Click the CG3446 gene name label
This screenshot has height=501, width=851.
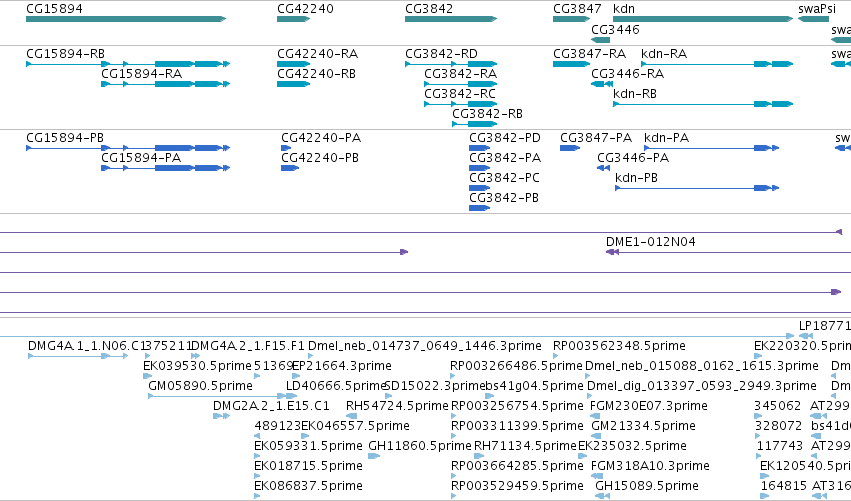615,29
